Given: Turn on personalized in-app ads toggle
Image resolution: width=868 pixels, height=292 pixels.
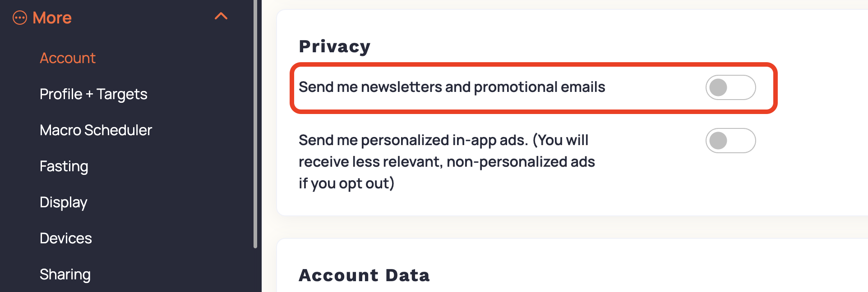Looking at the screenshot, I should click(x=731, y=141).
